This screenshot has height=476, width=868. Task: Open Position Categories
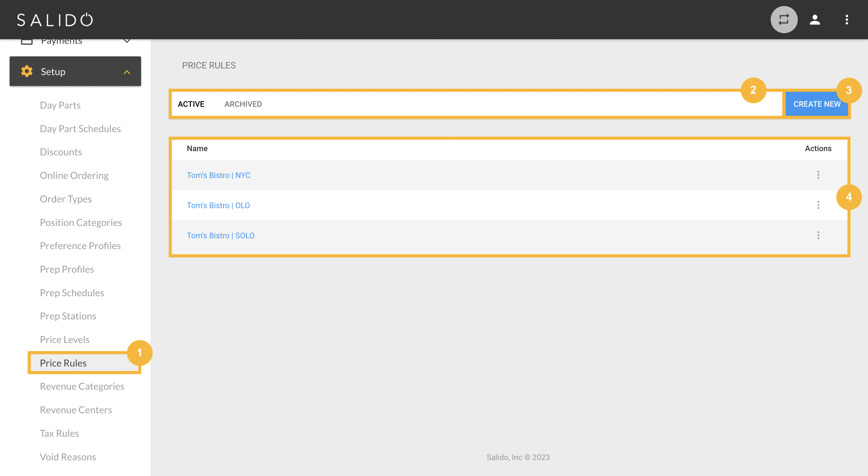(81, 222)
